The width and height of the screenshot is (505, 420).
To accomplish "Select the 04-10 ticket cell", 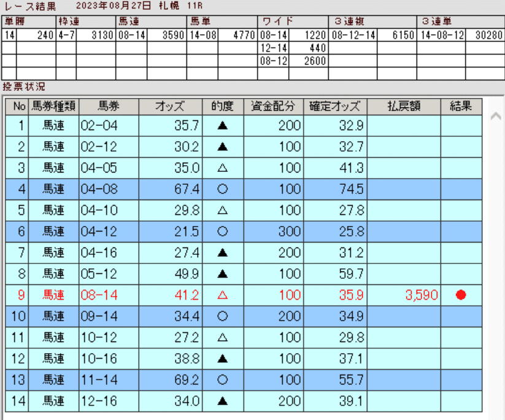I will [x=109, y=211].
